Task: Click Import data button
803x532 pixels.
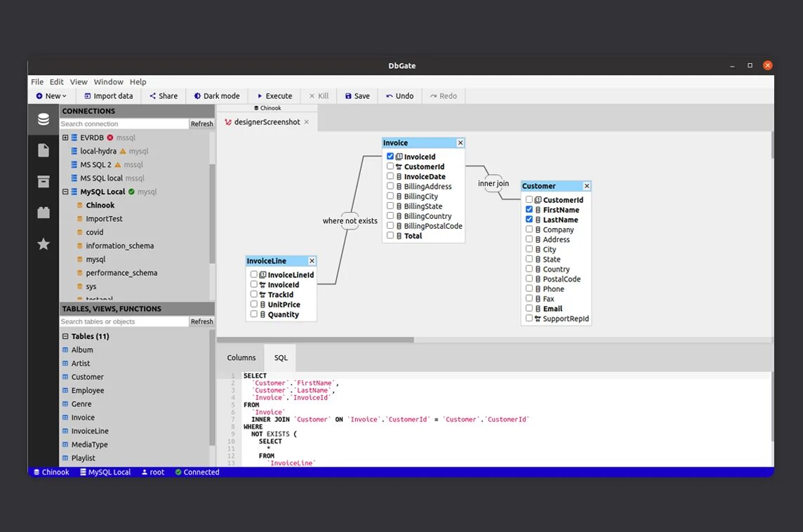Action: pos(108,95)
